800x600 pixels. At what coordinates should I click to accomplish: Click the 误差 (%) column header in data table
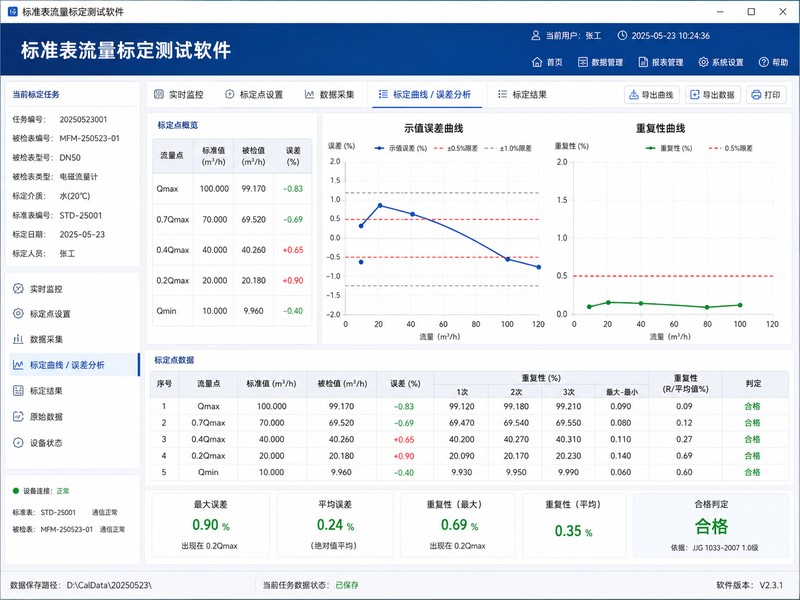pyautogui.click(x=405, y=384)
